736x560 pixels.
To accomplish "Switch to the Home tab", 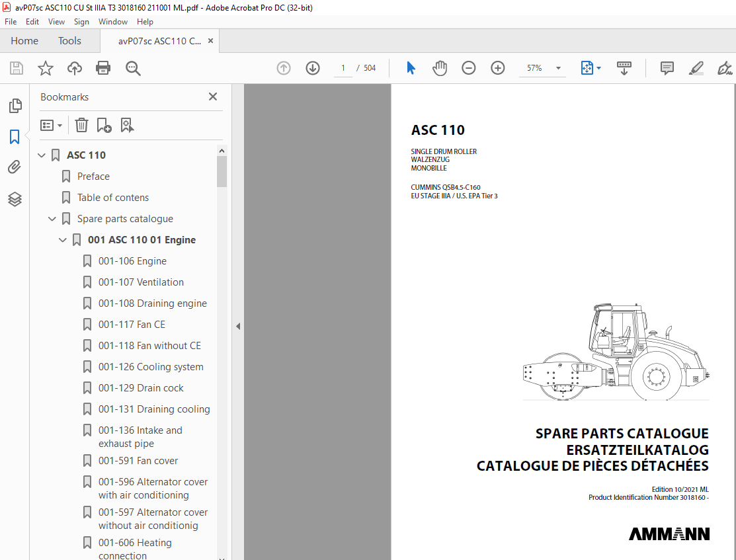I will coord(24,41).
